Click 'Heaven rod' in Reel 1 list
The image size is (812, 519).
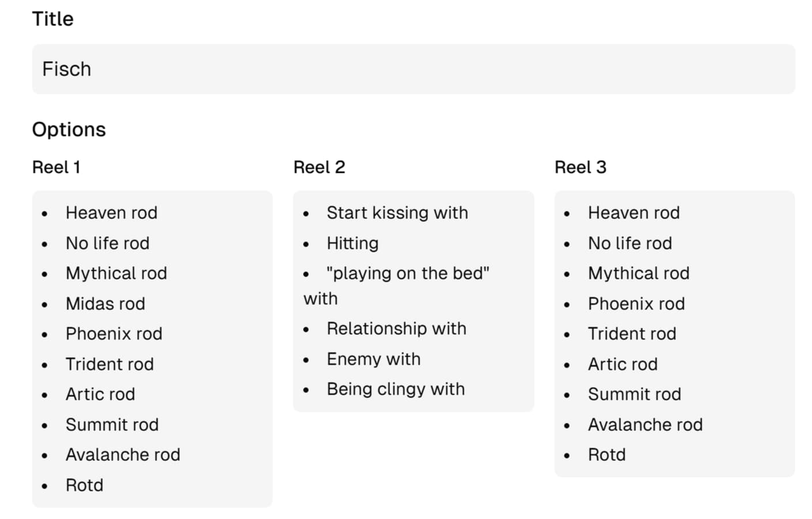pyautogui.click(x=111, y=213)
